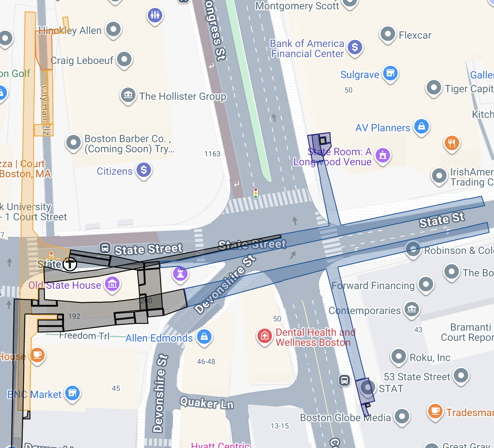494x448 pixels.
Task: Select the Old State House museum icon
Action: [x=112, y=284]
